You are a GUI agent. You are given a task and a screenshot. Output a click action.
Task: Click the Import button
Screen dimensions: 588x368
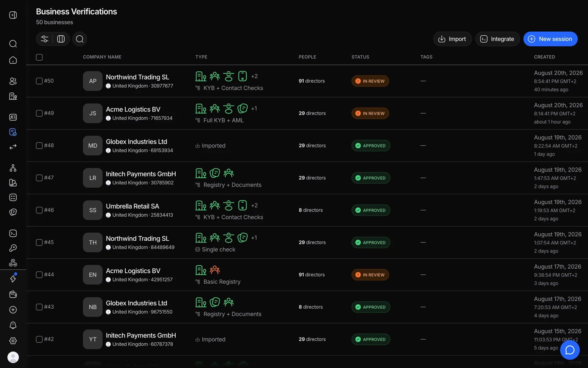(x=452, y=39)
